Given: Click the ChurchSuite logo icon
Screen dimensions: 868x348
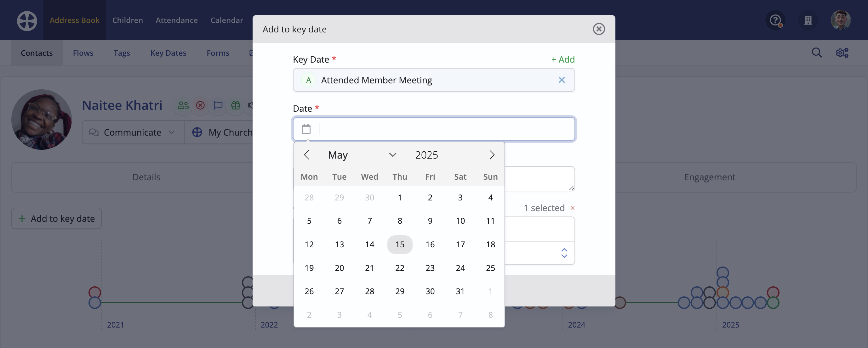Looking at the screenshot, I should click(x=27, y=21).
